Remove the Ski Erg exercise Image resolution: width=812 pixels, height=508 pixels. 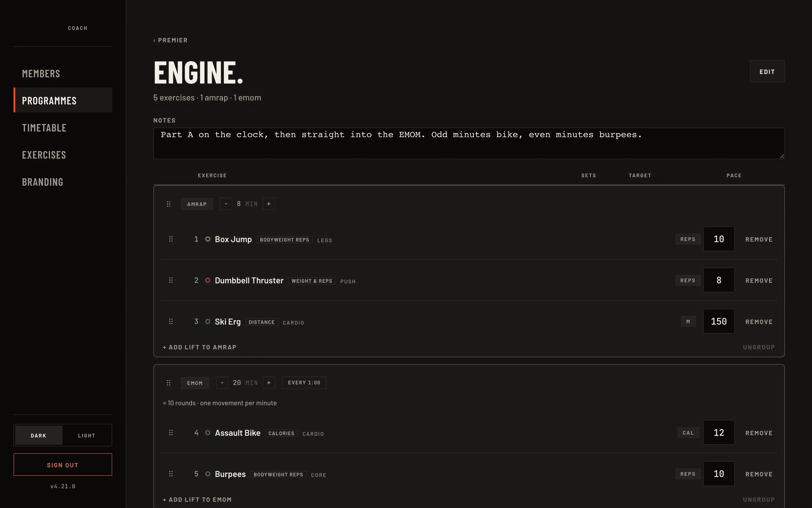coord(759,322)
